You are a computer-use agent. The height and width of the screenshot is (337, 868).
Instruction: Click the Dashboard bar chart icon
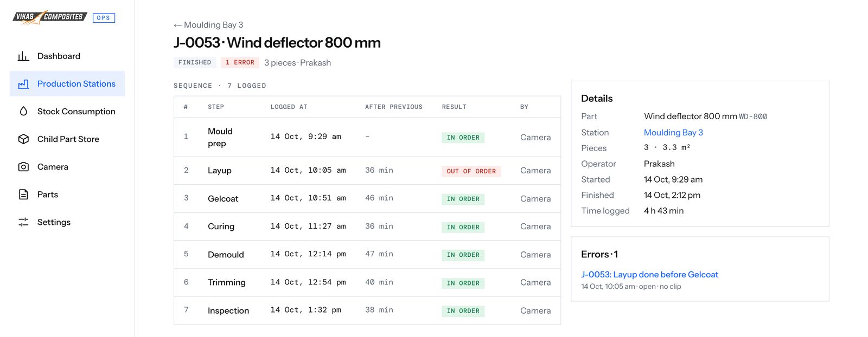23,56
